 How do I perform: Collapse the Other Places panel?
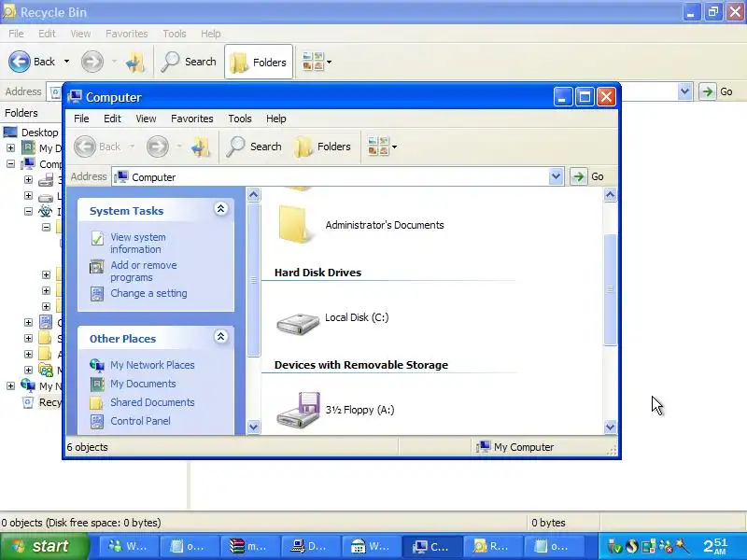tap(220, 337)
